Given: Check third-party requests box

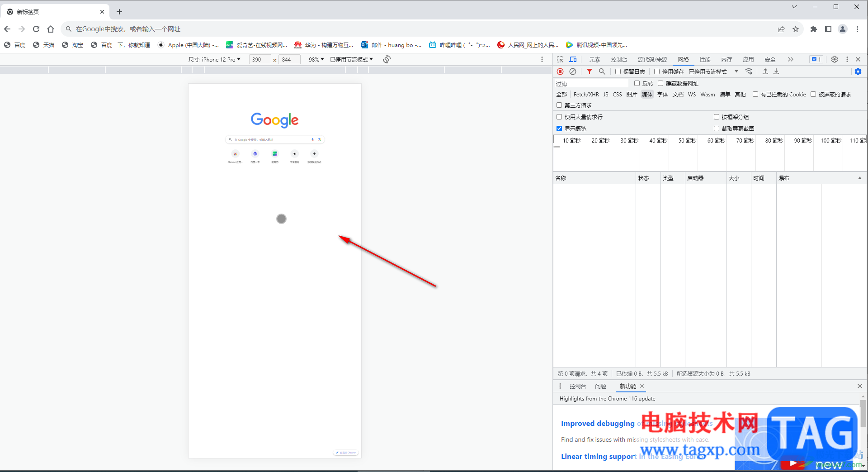Looking at the screenshot, I should (x=559, y=105).
